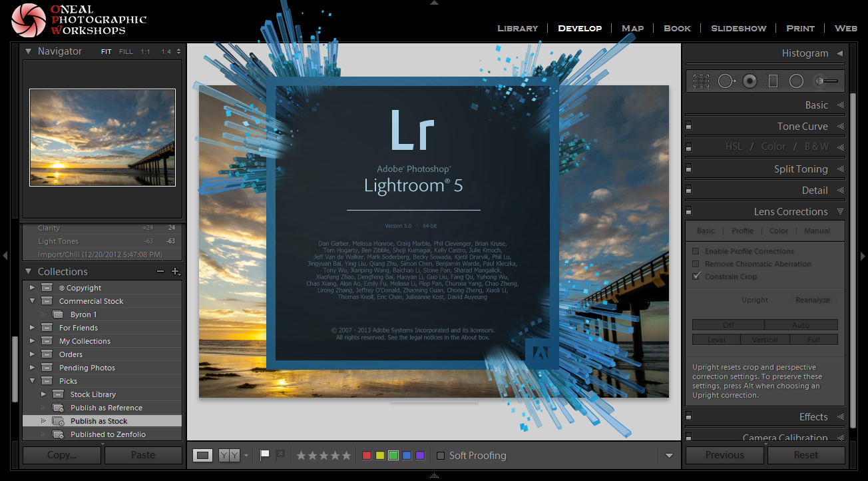The image size is (868, 481).
Task: Select the Manual tab in Lens Corrections
Action: click(817, 231)
